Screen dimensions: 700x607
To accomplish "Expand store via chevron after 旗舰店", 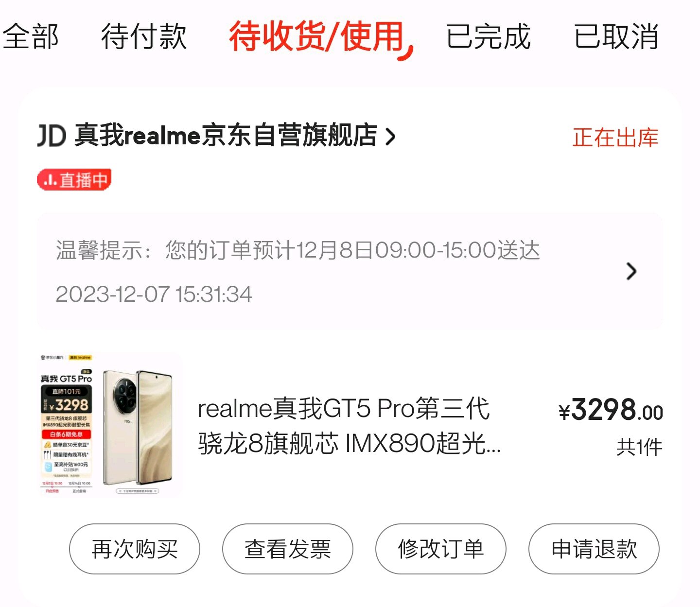I will pyautogui.click(x=390, y=136).
